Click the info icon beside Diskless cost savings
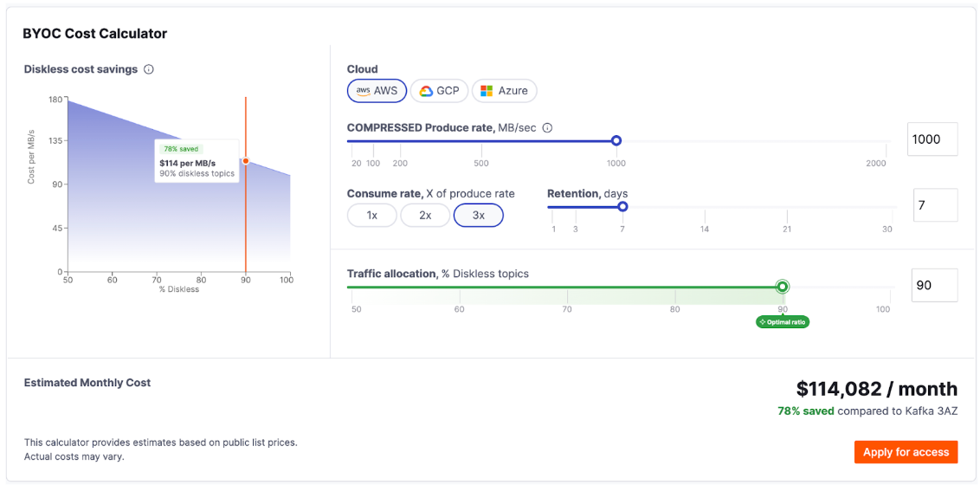 149,69
